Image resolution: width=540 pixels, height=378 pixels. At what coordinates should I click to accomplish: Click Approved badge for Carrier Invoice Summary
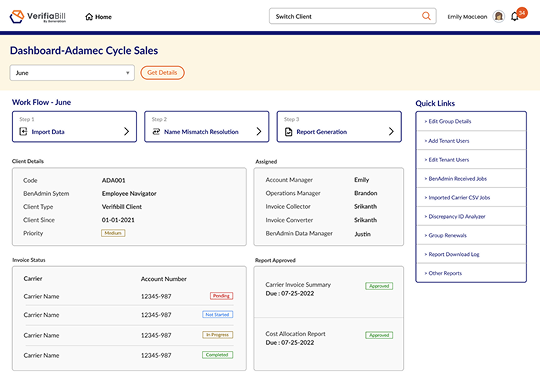[379, 286]
